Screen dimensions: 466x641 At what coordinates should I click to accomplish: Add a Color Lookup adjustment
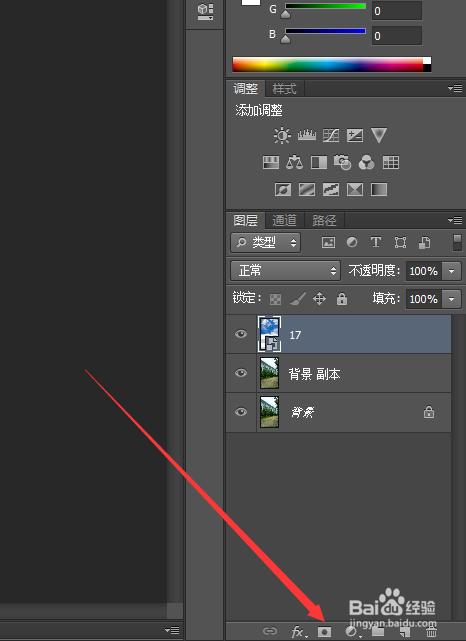point(391,162)
